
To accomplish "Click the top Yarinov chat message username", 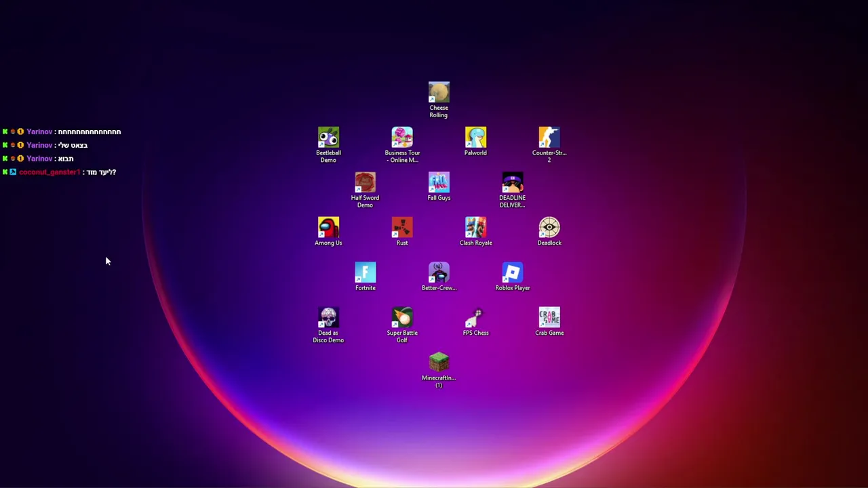I will 39,131.
